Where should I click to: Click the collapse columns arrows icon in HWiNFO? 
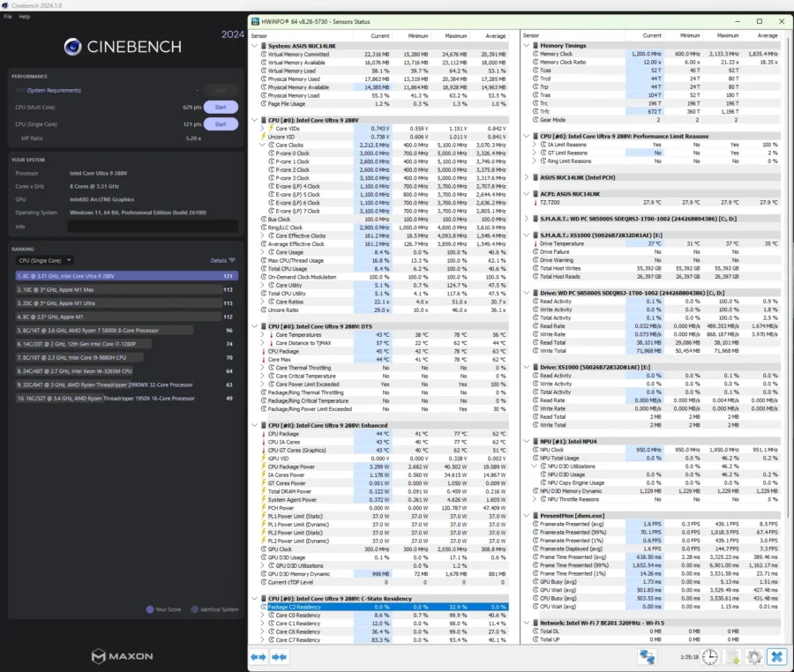click(279, 657)
